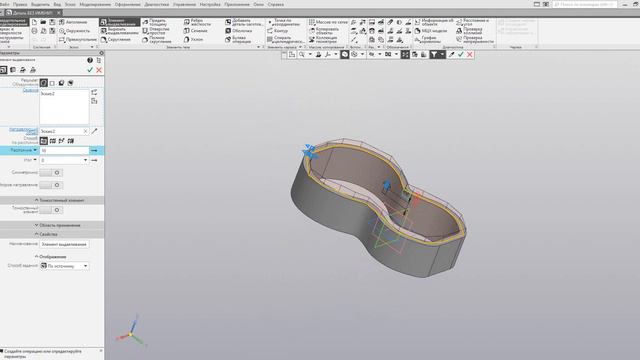
Task: Select the Окружность circle tool
Action: click(x=74, y=31)
